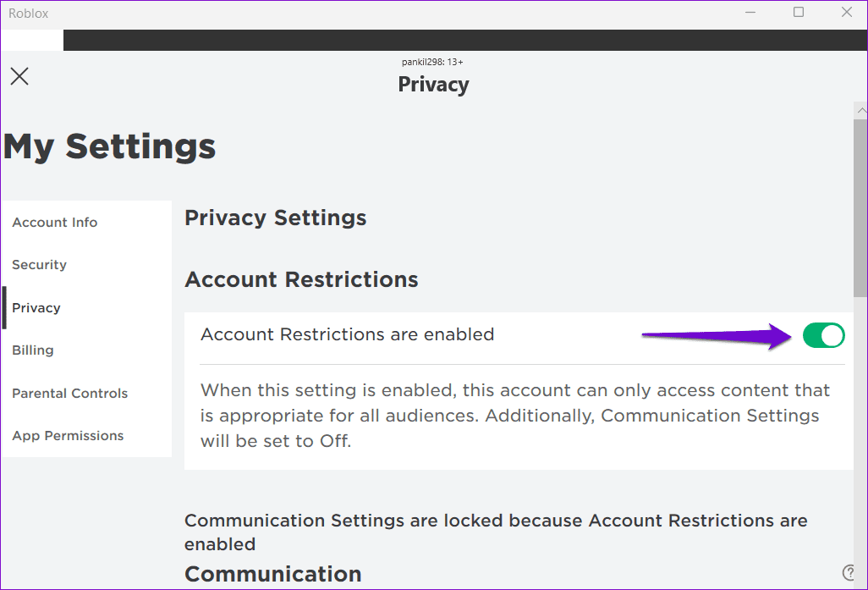
Task: Maximize the Roblox window
Action: [799, 13]
